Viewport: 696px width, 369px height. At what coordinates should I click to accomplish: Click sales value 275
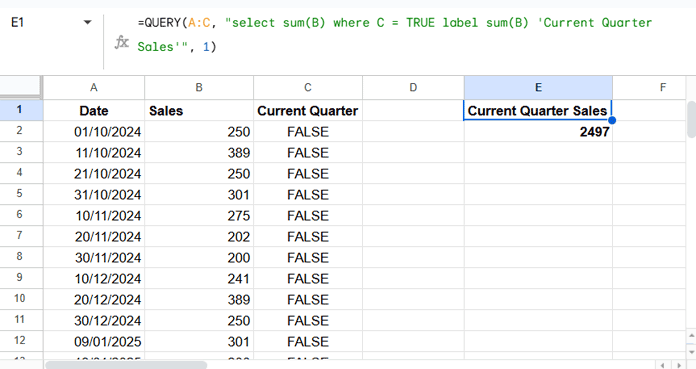tap(199, 215)
